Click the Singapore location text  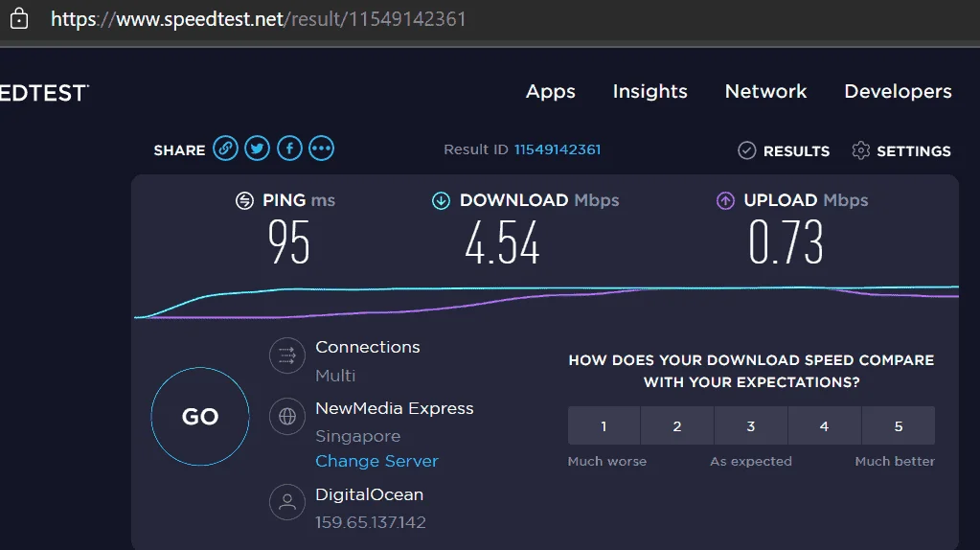tap(357, 436)
